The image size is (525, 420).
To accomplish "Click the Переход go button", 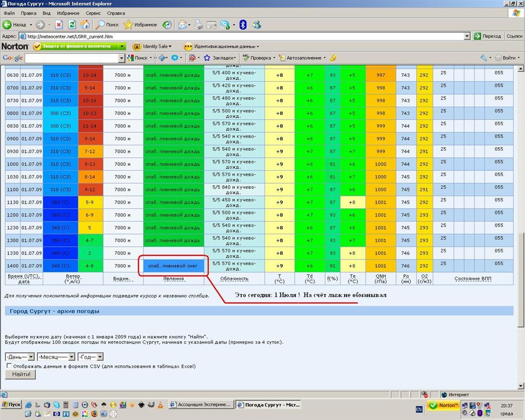I will pyautogui.click(x=487, y=36).
